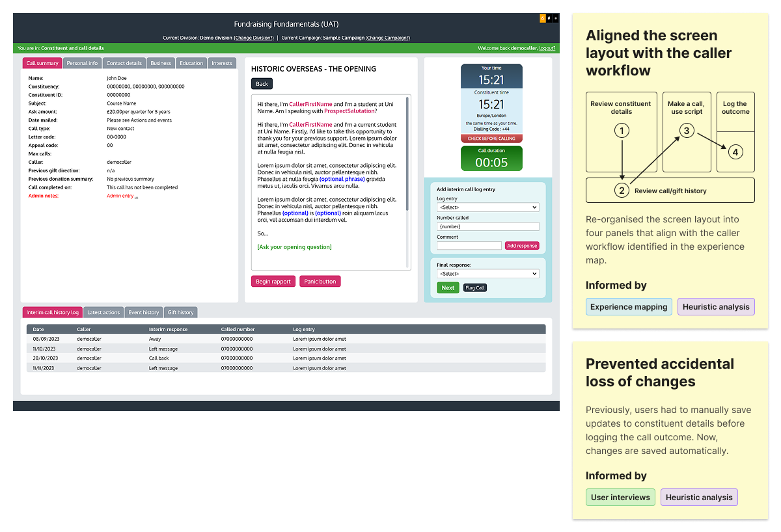Click the Begin rapport button
The width and height of the screenshot is (781, 532).
click(x=273, y=282)
